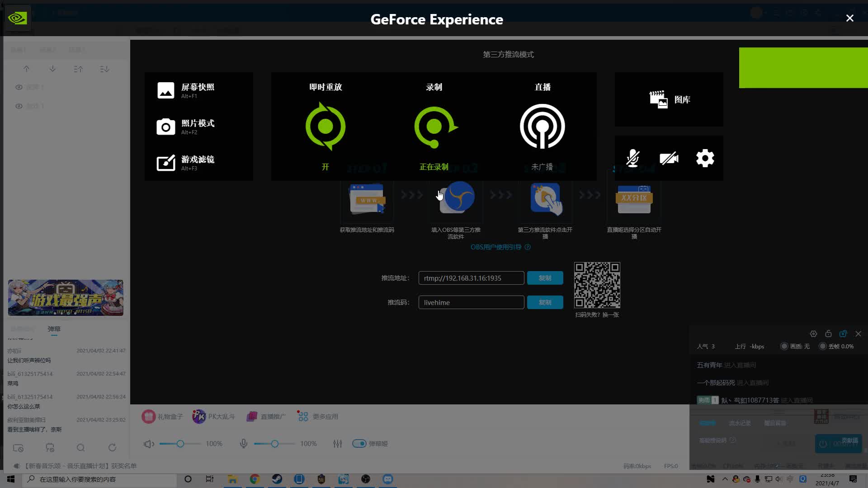868x488 pixels.
Task: Adjust the speaker volume slider
Action: pos(180,444)
